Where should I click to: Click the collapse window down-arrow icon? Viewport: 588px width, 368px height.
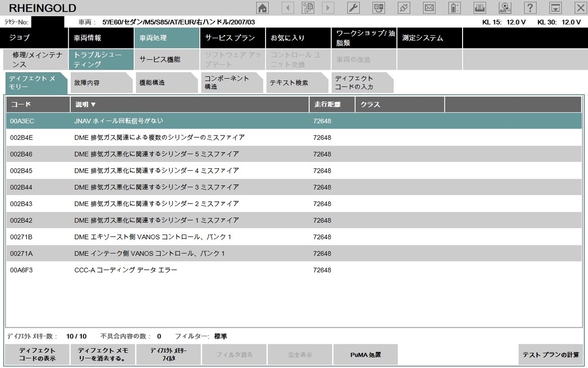(555, 7)
